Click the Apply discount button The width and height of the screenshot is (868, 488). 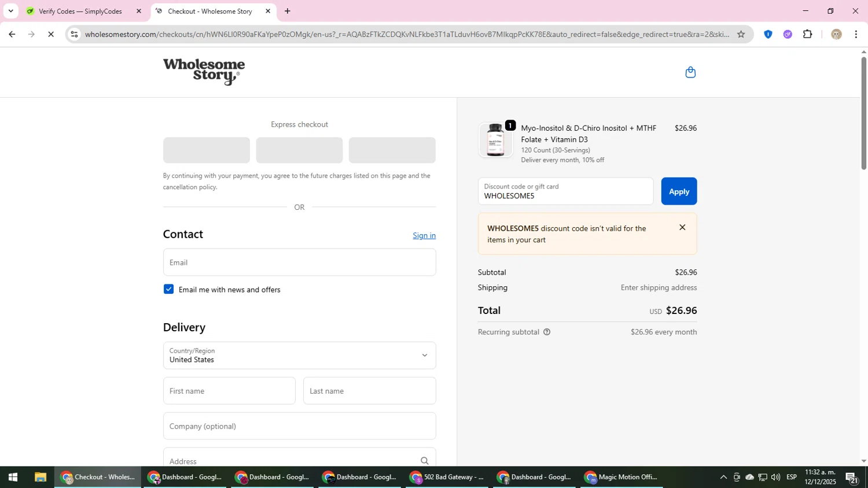(679, 191)
